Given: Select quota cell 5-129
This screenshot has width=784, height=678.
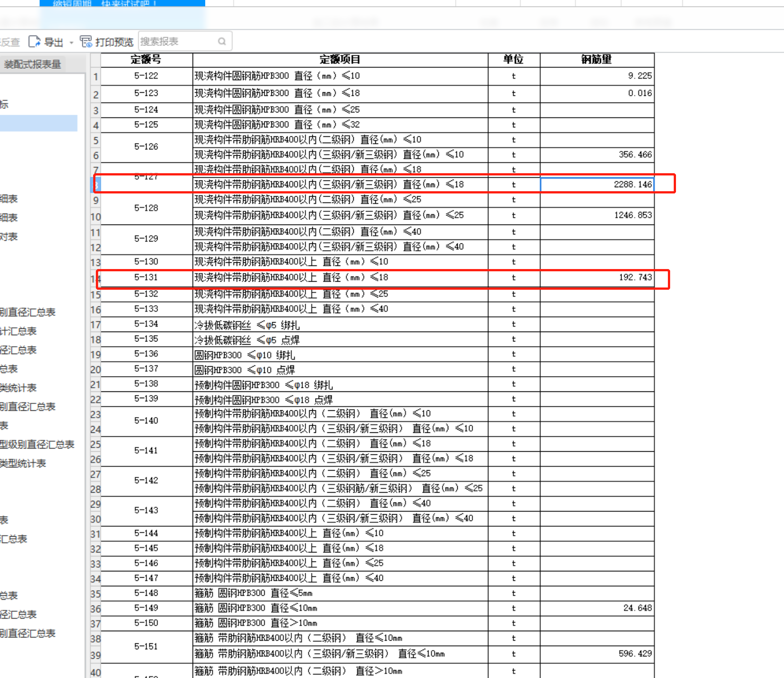Looking at the screenshot, I should tap(146, 239).
